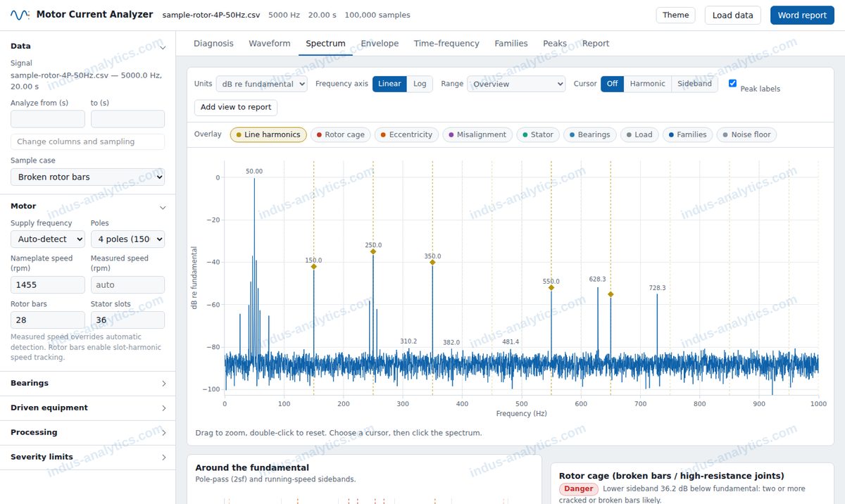Open the Supply frequency dropdown
Viewport: 845px width, 504px height.
[48, 239]
